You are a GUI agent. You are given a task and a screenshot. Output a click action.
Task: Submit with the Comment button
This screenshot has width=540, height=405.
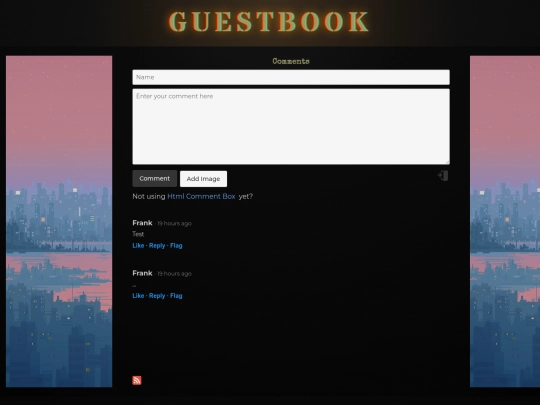pos(155,178)
